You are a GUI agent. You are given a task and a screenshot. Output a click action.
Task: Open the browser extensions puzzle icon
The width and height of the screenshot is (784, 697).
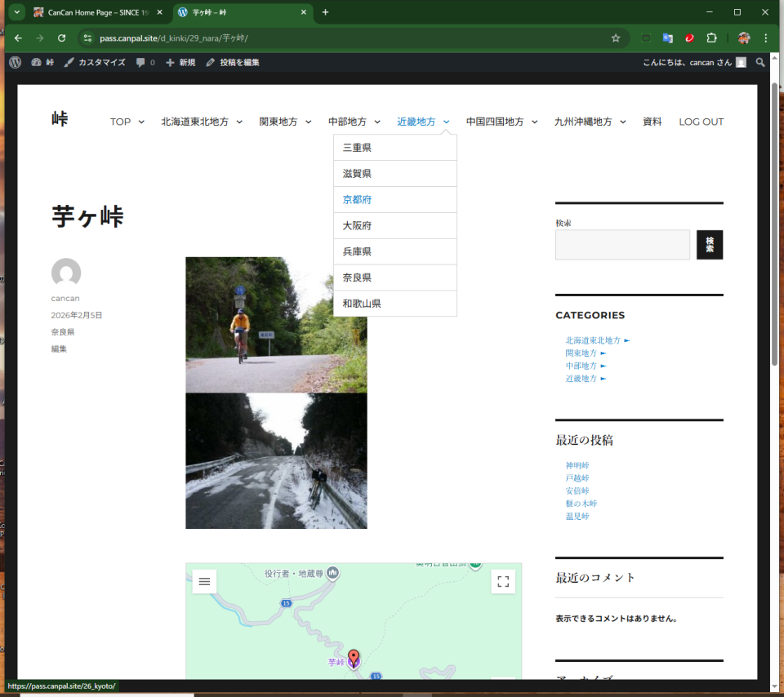[711, 38]
